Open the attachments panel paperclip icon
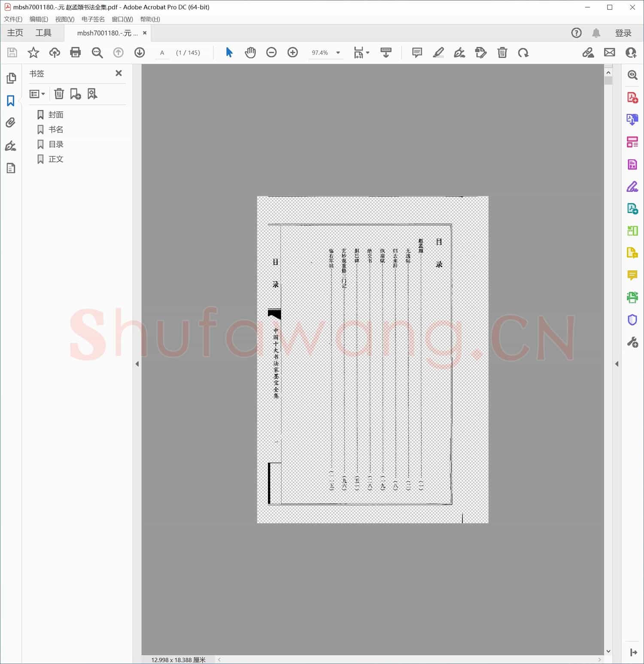Screen dimensions: 644x664 [x=11, y=123]
